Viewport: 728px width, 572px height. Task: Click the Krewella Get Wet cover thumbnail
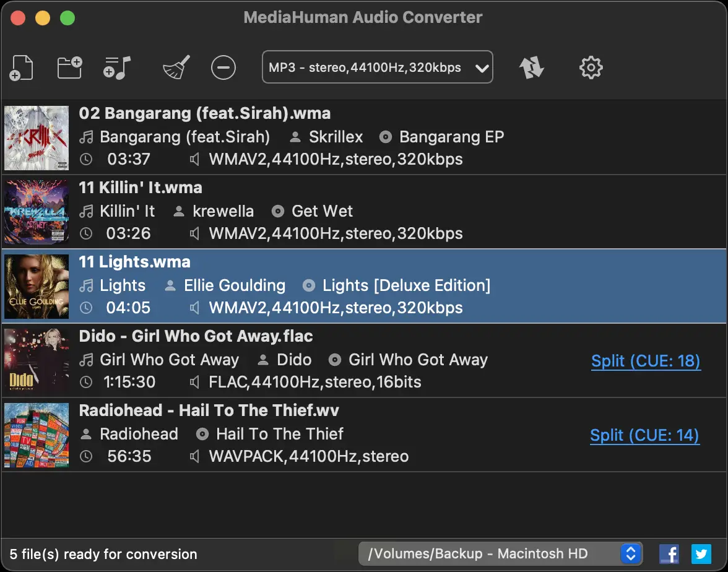[x=36, y=211]
